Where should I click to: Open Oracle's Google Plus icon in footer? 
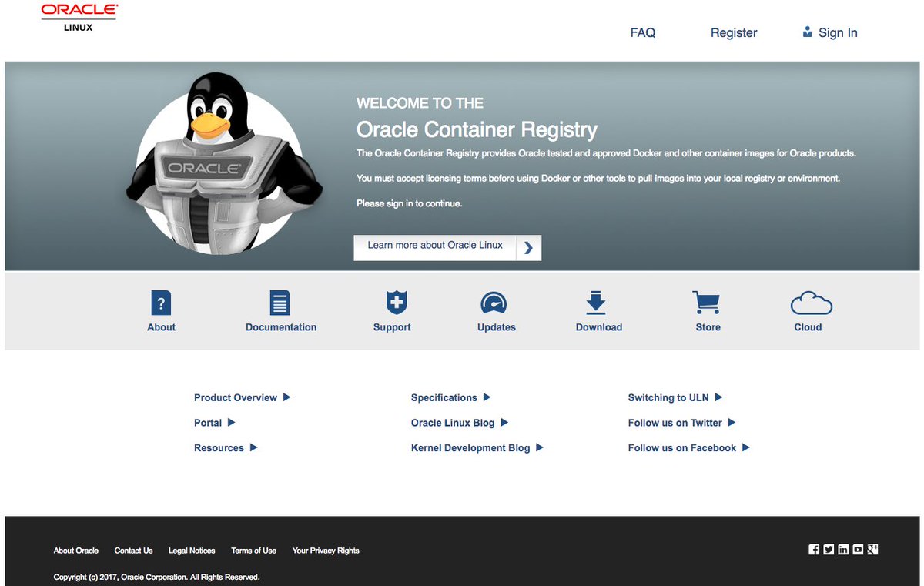pos(872,549)
